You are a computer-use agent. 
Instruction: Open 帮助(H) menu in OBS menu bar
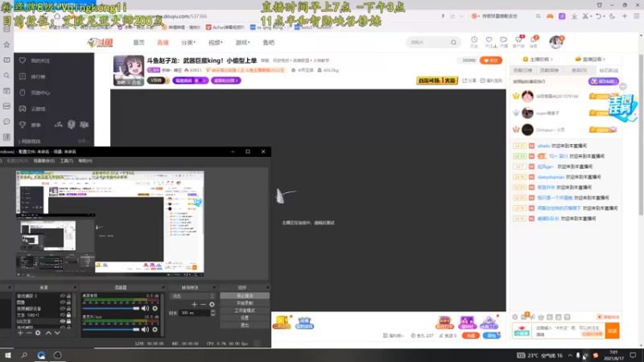tap(85, 161)
